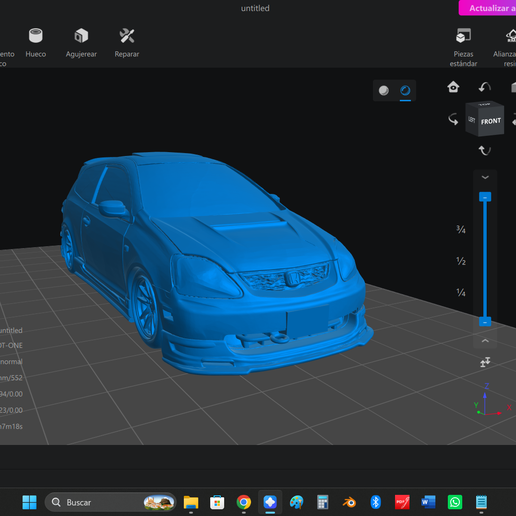Select FRONT face of view cube
This screenshot has height=516, width=516.
pos(491,121)
